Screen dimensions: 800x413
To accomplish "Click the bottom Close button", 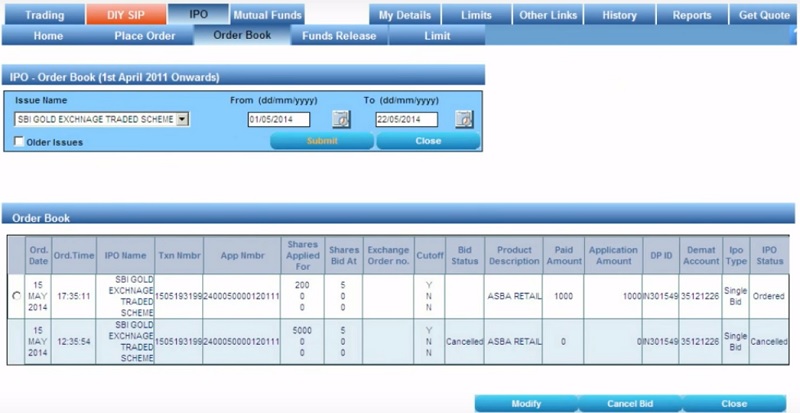I will pos(734,403).
